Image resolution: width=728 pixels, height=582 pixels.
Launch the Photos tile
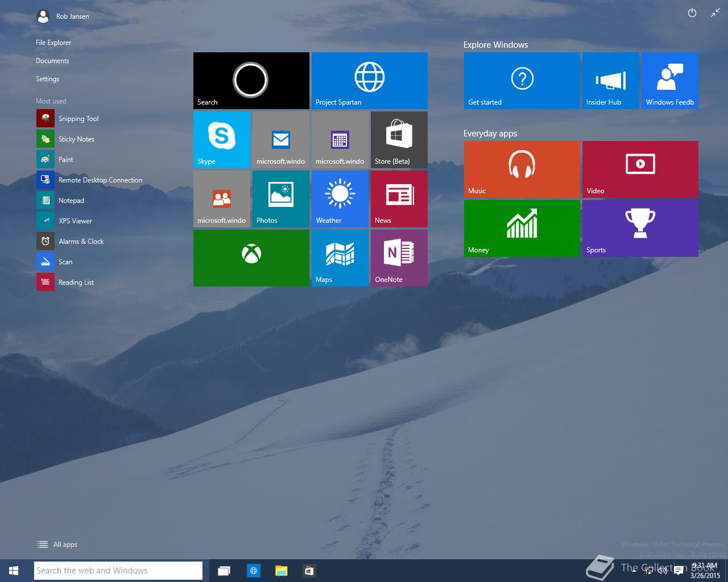(281, 199)
